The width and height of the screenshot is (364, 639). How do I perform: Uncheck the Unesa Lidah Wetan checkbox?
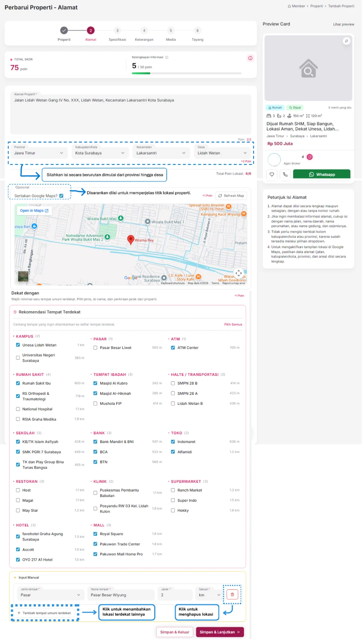(x=18, y=345)
